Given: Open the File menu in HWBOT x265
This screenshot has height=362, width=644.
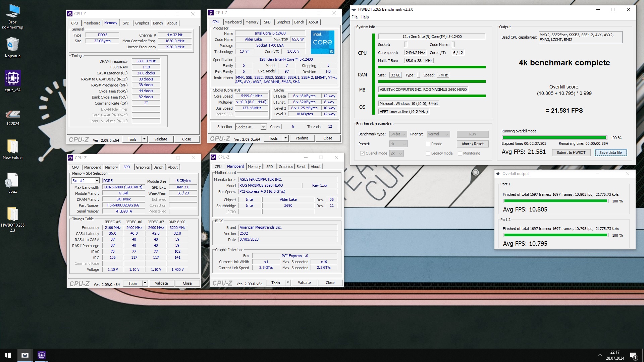Looking at the screenshot, I should (354, 17).
